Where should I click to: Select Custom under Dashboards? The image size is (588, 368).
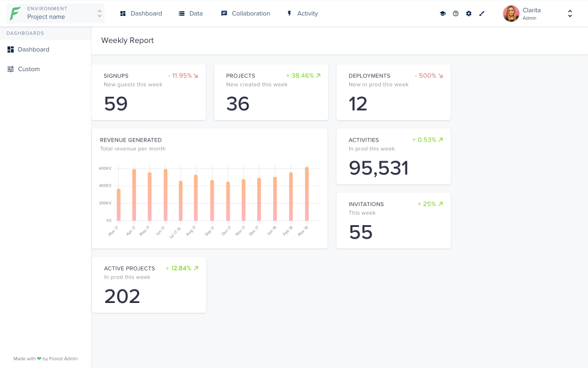[x=29, y=69]
